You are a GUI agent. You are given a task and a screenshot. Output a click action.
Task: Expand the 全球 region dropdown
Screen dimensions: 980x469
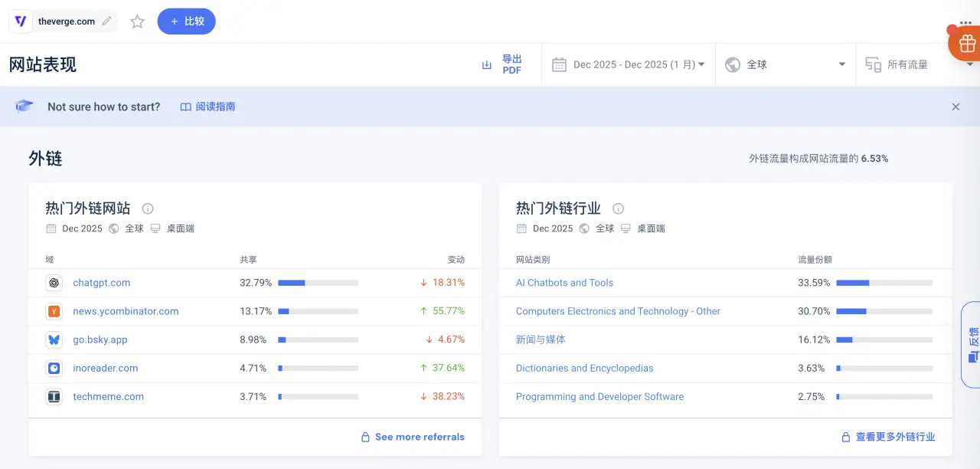786,64
